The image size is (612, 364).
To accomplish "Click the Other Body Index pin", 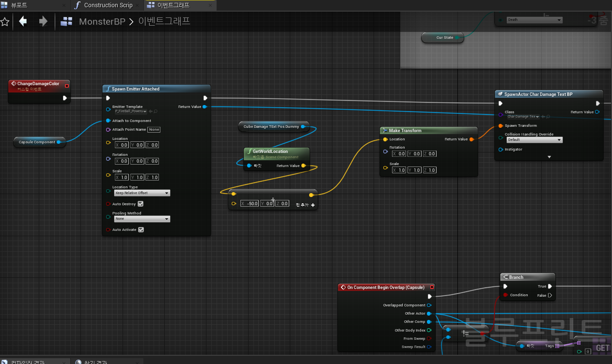I will tap(429, 330).
